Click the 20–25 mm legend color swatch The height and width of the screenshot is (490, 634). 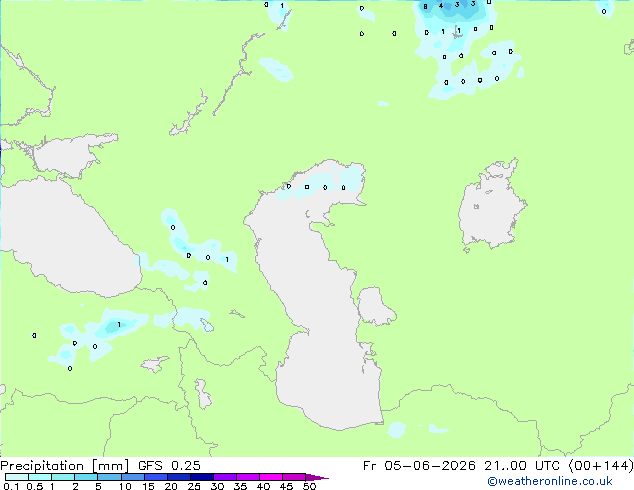pos(179,477)
